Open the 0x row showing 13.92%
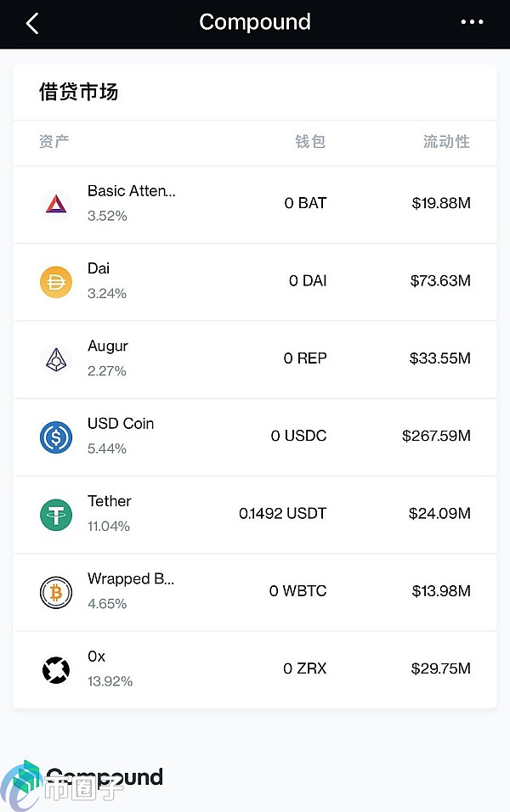Image resolution: width=510 pixels, height=812 pixels. tap(255, 669)
